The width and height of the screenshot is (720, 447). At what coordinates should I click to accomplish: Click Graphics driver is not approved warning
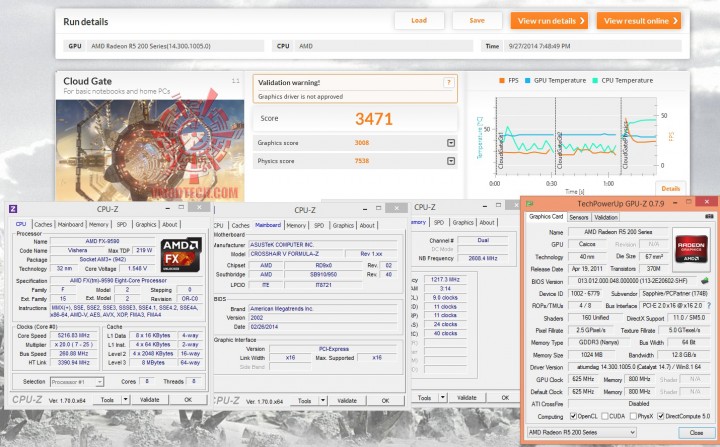pos(300,96)
